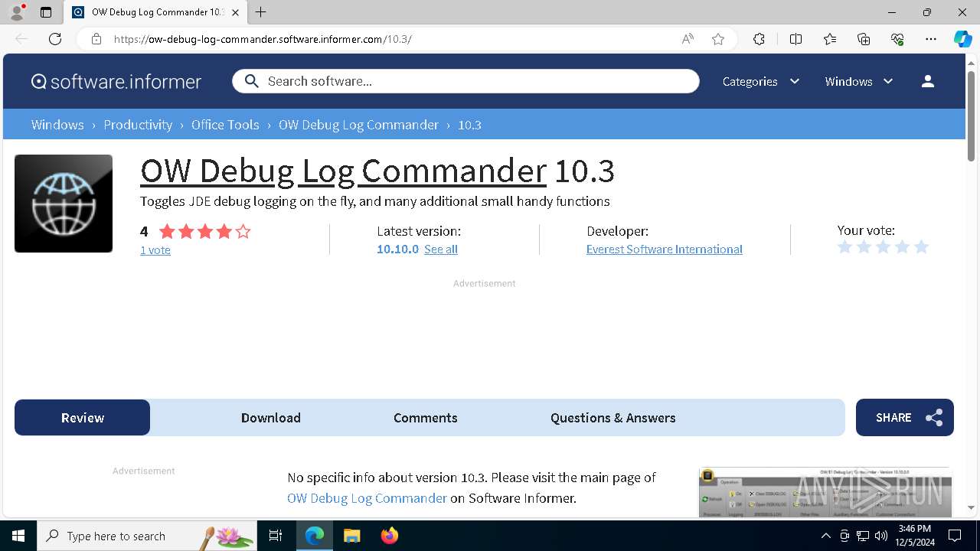
Task: Show hidden system tray icons
Action: click(x=825, y=536)
